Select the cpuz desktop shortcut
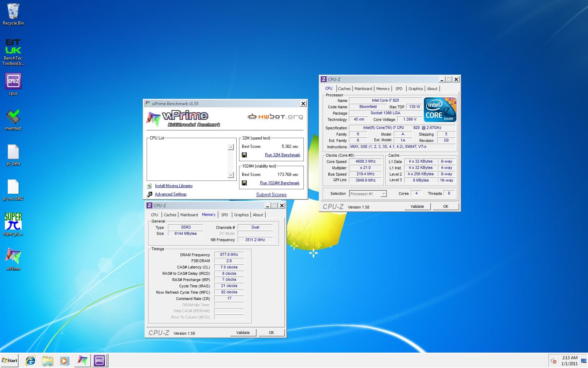588x368 pixels. [13, 84]
